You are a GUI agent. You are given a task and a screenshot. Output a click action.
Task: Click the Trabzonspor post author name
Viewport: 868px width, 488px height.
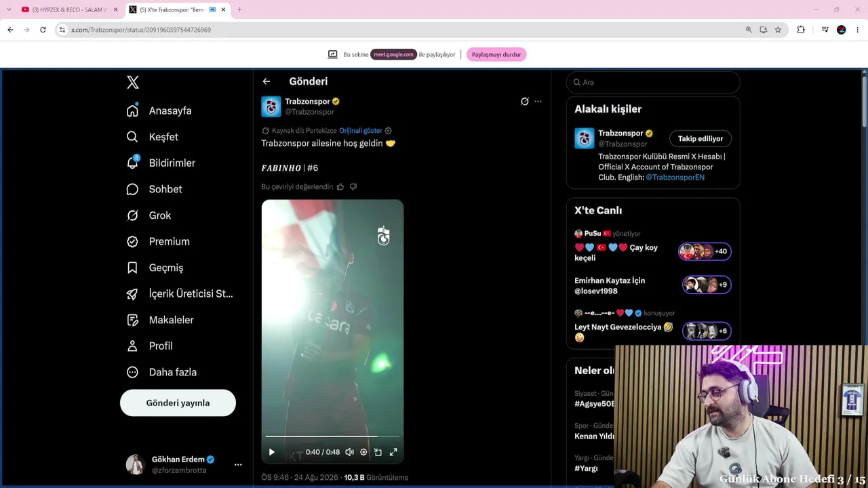[307, 102]
